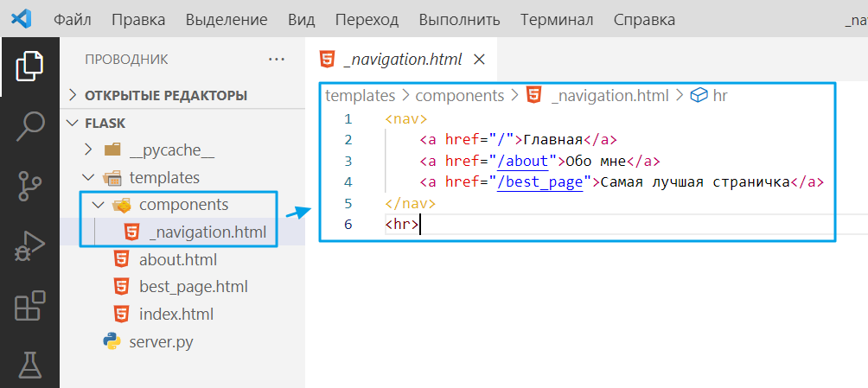This screenshot has width=868, height=388.
Task: Click the text Главная in line 2
Action: point(553,139)
